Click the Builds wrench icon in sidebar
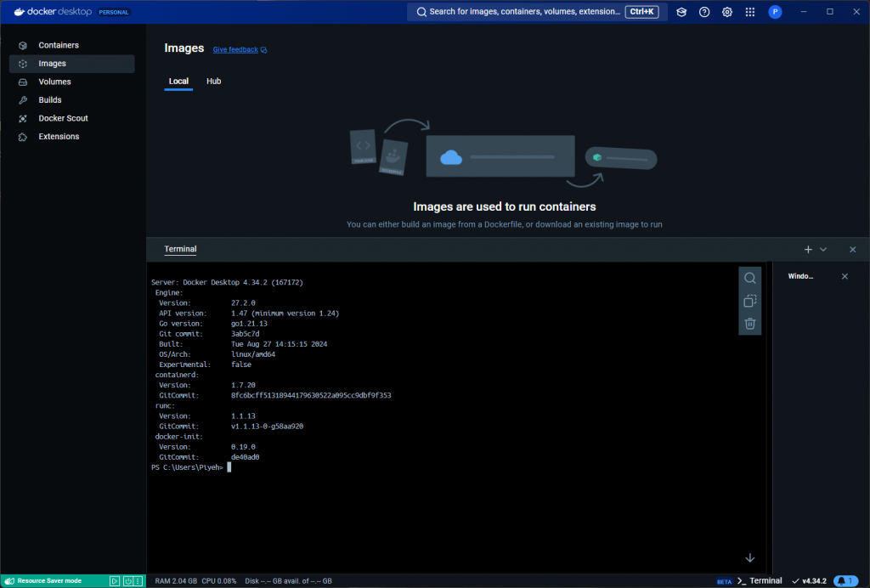 tap(23, 100)
